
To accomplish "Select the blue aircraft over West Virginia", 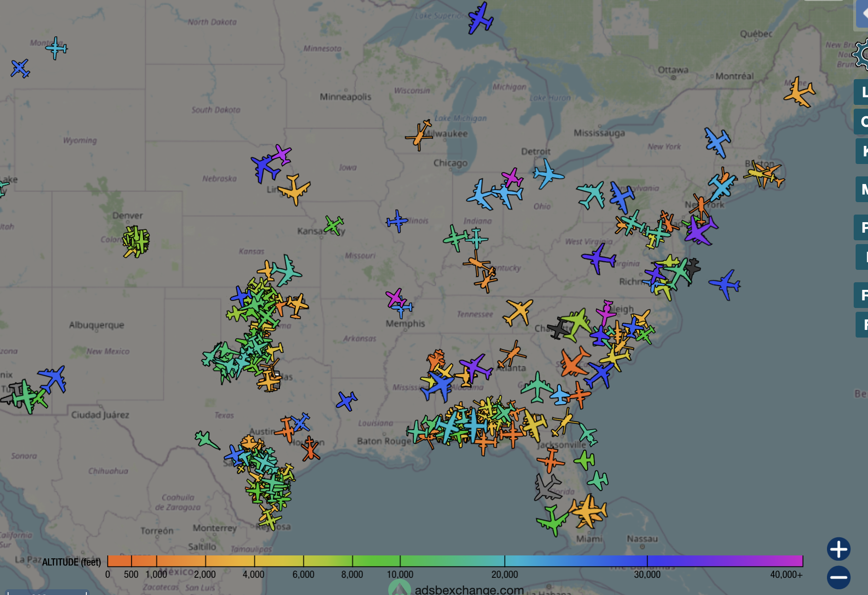I will point(599,259).
